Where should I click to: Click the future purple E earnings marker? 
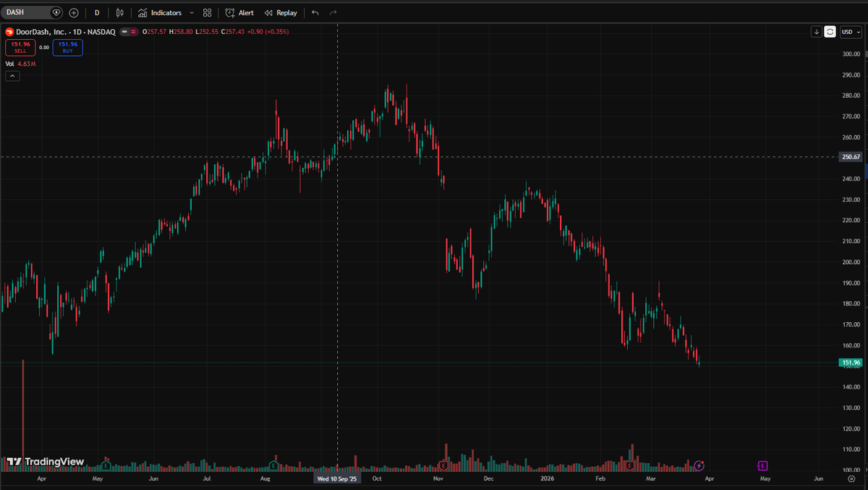(x=762, y=465)
